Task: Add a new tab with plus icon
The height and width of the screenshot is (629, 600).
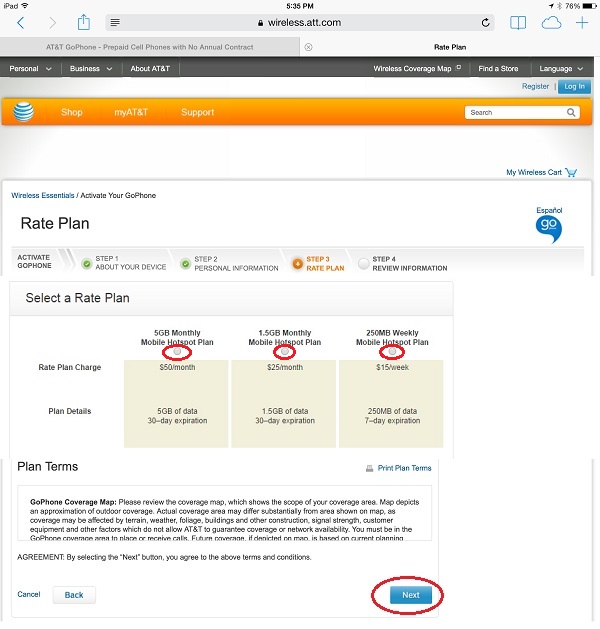Action: coord(582,23)
